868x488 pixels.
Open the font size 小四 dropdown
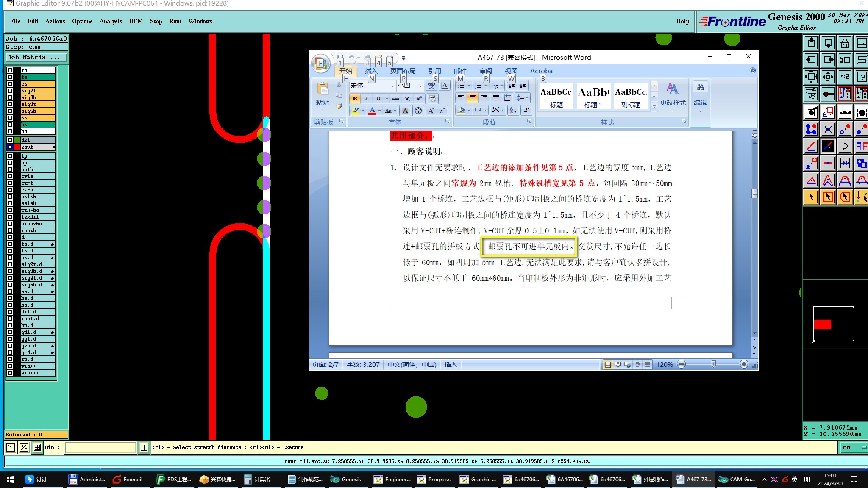[420, 86]
